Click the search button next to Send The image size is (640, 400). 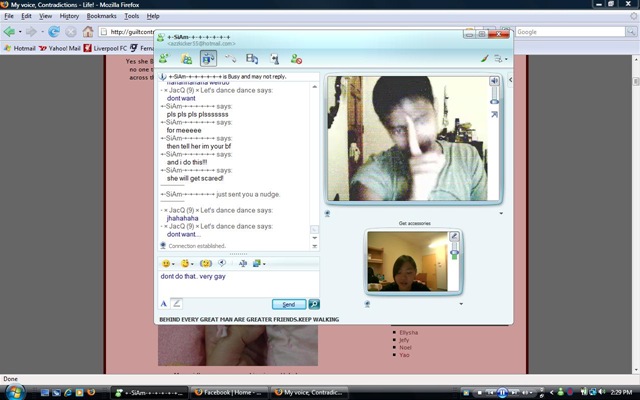(314, 304)
